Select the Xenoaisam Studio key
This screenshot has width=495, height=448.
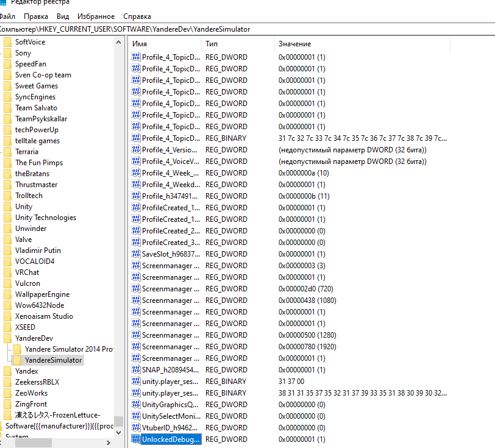tap(44, 316)
